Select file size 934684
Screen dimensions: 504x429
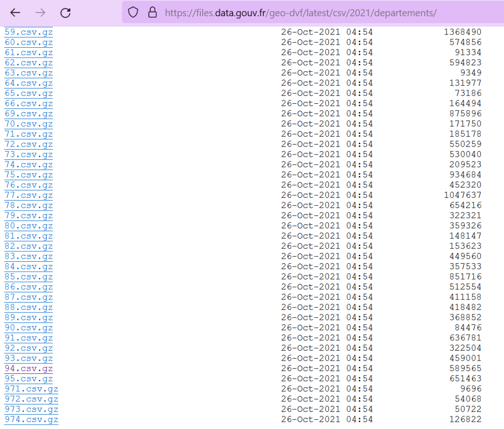(466, 175)
